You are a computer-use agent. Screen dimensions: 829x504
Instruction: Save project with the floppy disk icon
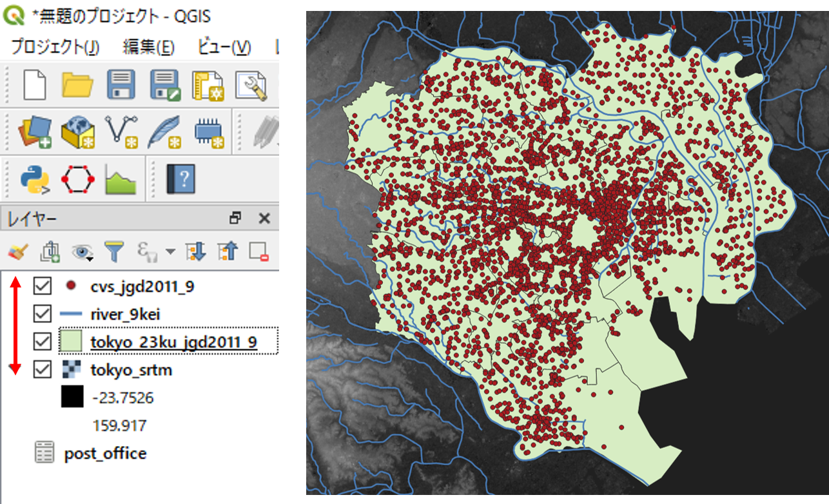pyautogui.click(x=121, y=84)
